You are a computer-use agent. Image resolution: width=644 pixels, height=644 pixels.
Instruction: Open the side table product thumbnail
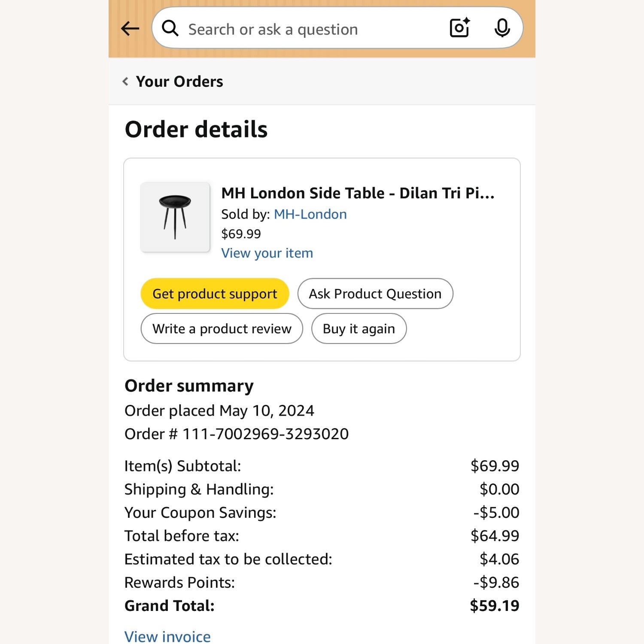point(175,217)
